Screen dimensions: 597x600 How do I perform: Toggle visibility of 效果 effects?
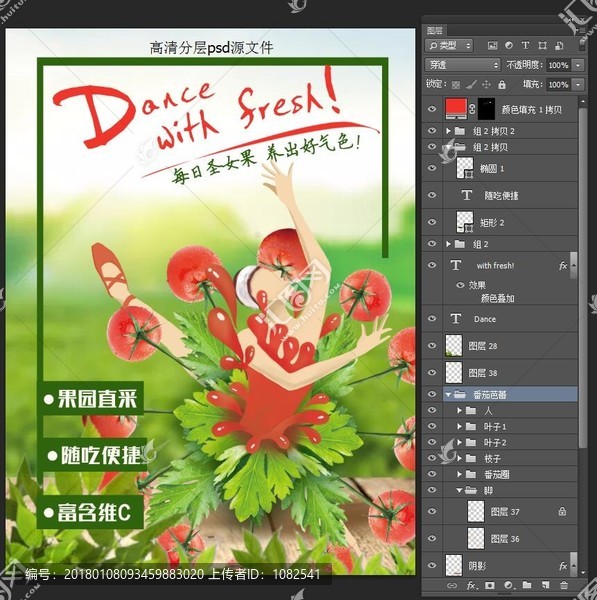(460, 285)
